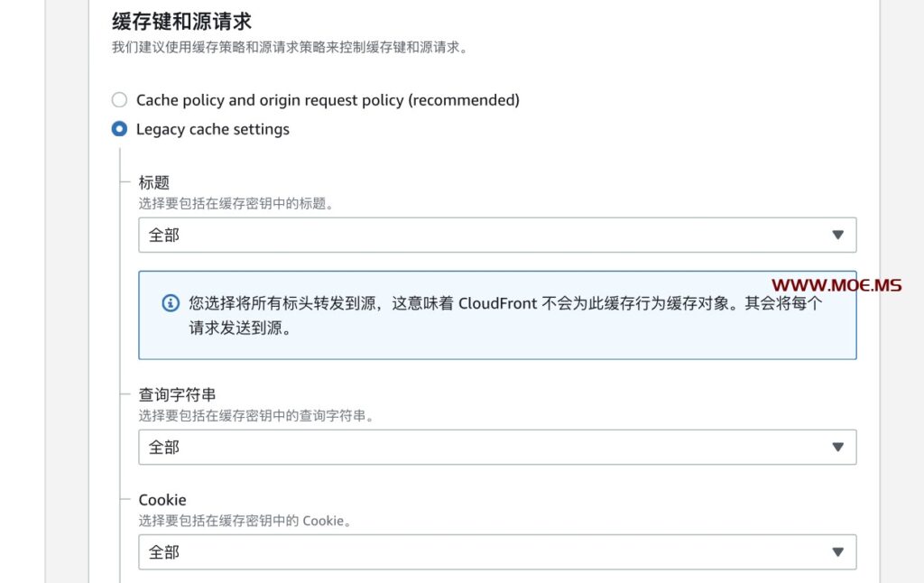Click helper text under the Cookie label
This screenshot has height=583, width=924.
pyautogui.click(x=245, y=521)
